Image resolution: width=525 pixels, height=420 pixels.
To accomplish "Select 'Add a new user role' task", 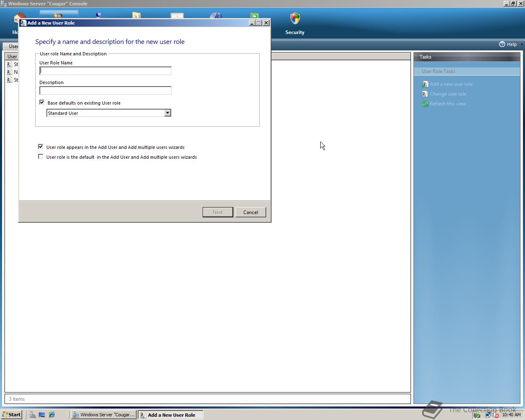I will 451,84.
